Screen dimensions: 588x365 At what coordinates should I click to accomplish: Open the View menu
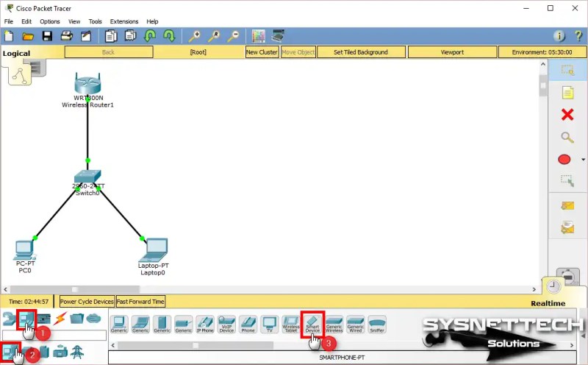click(x=74, y=21)
